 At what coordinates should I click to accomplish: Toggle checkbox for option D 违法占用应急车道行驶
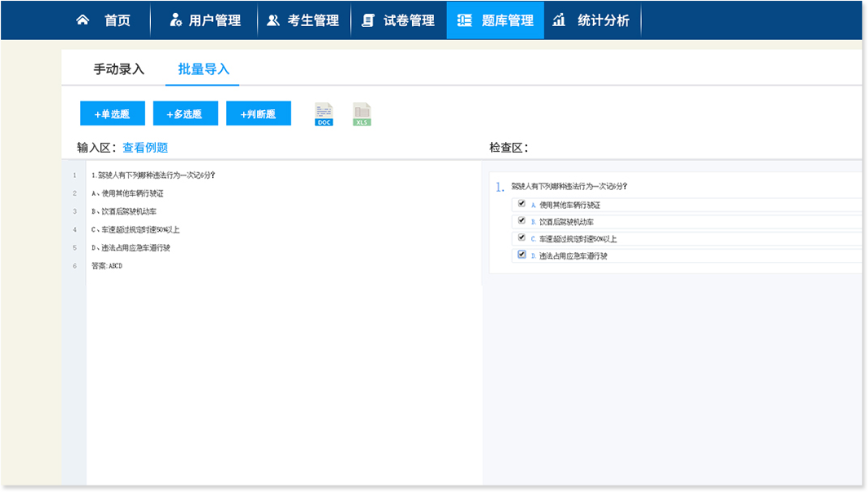point(522,255)
